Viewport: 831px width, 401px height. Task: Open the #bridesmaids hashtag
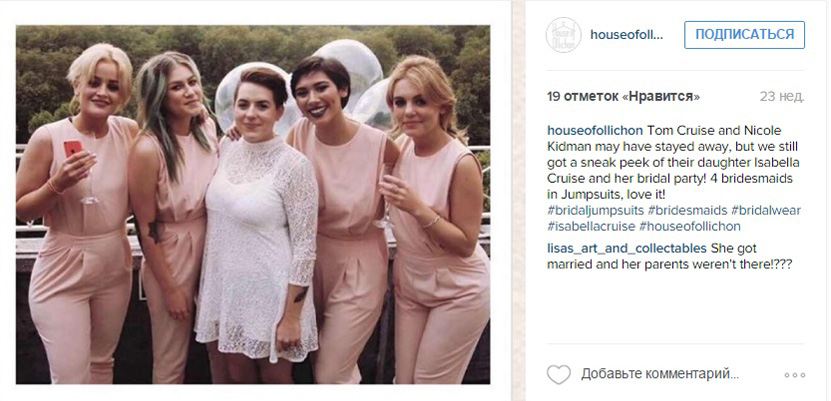tap(689, 211)
